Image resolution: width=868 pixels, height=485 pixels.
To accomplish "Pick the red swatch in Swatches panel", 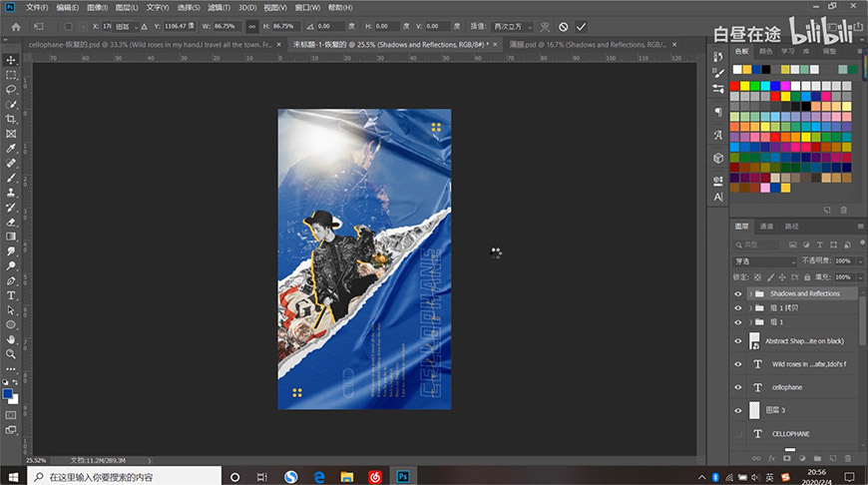I will 734,86.
